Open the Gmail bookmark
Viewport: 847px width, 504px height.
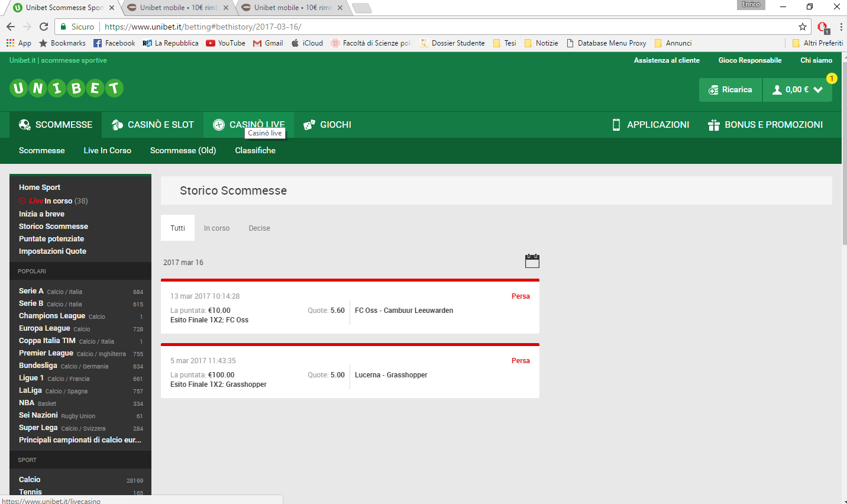(x=268, y=43)
